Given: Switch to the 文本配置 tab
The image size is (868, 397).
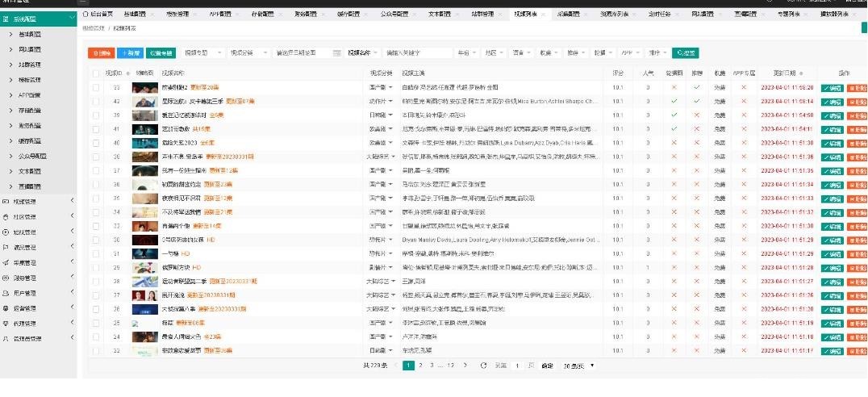Looking at the screenshot, I should 439,14.
